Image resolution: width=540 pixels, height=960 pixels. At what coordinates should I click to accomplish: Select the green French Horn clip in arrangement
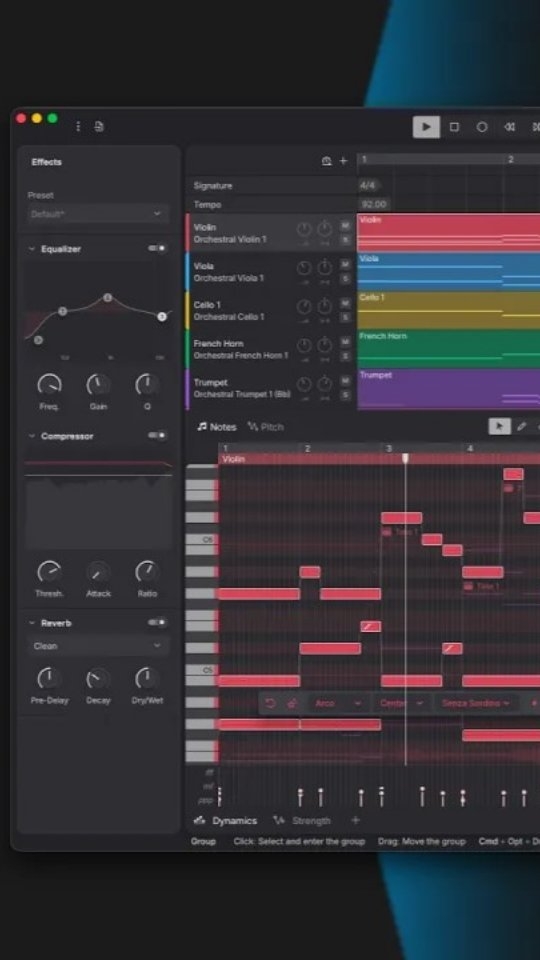[x=448, y=349]
